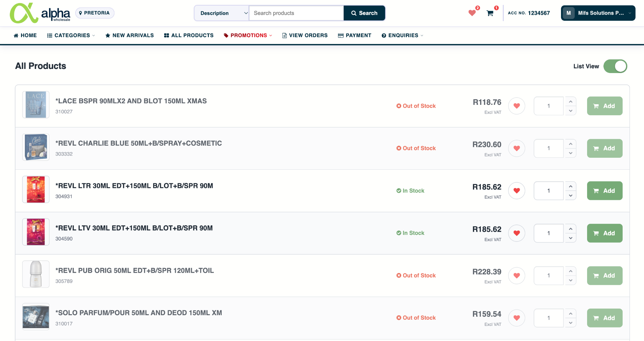Increase quantity for REVL LTR 30ML product
Viewport: 644px width, 341px height.
point(570,186)
